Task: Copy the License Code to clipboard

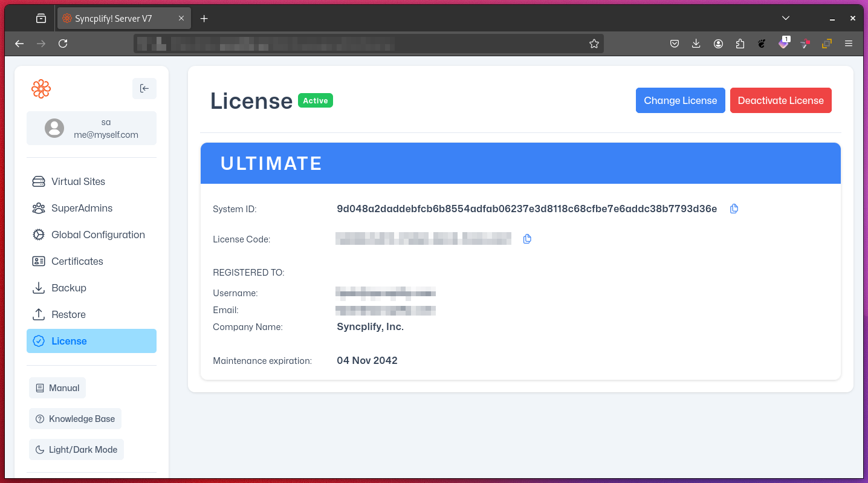Action: (x=527, y=239)
